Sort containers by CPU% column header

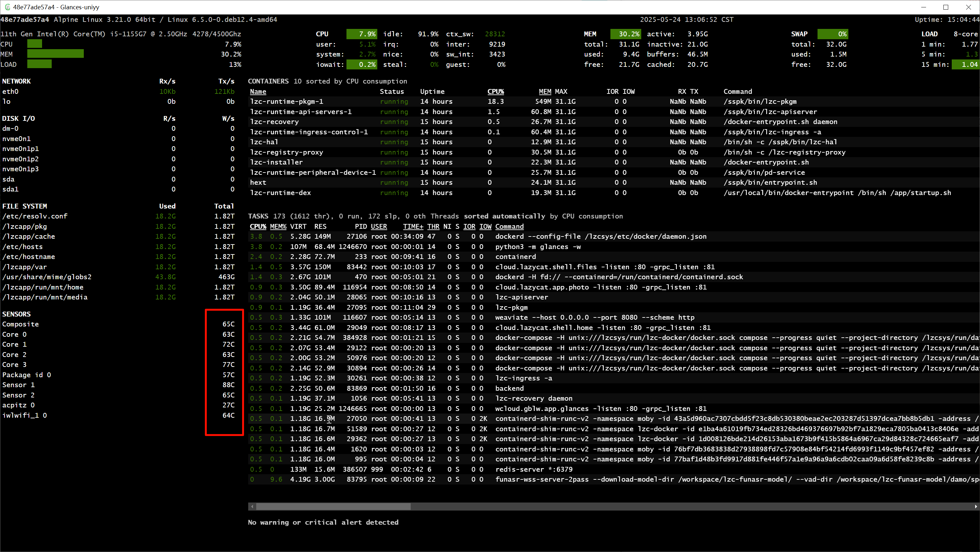pos(496,91)
